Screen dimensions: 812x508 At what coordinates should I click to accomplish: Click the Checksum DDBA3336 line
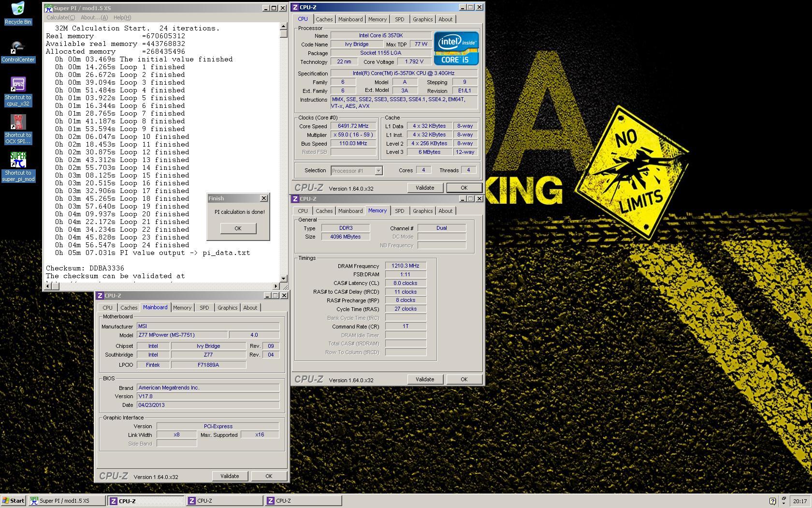[85, 268]
